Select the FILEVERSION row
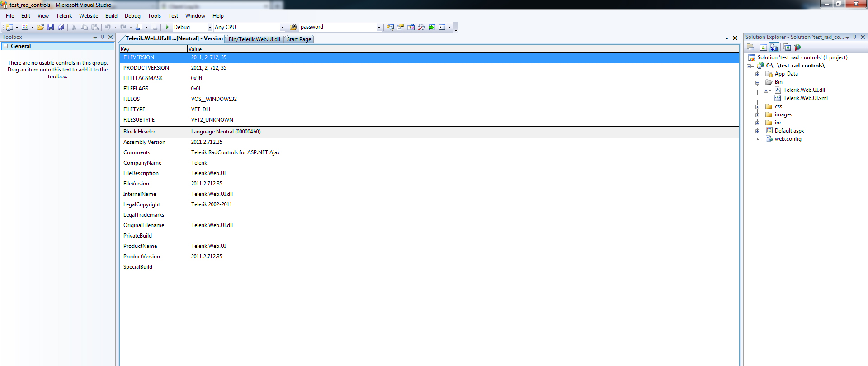Viewport: 868px width, 366px height. [429, 58]
